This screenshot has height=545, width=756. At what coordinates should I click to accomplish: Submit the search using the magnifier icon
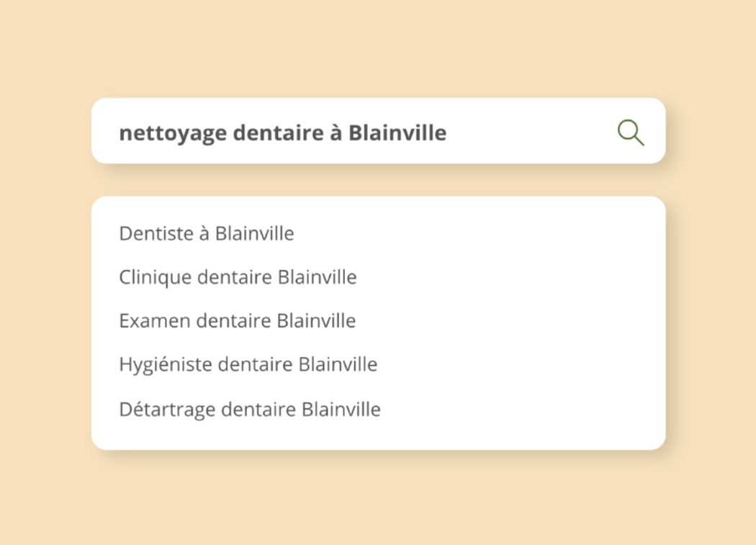(x=631, y=132)
